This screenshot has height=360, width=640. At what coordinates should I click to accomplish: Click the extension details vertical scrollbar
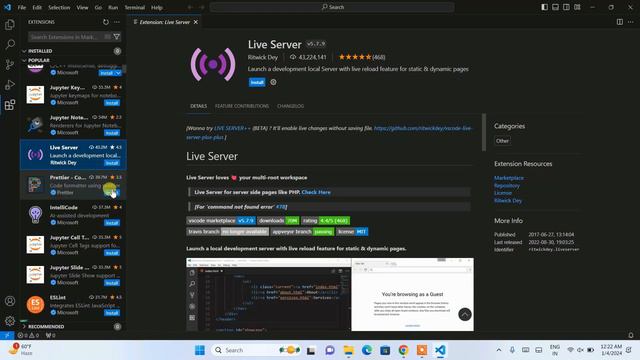484,133
